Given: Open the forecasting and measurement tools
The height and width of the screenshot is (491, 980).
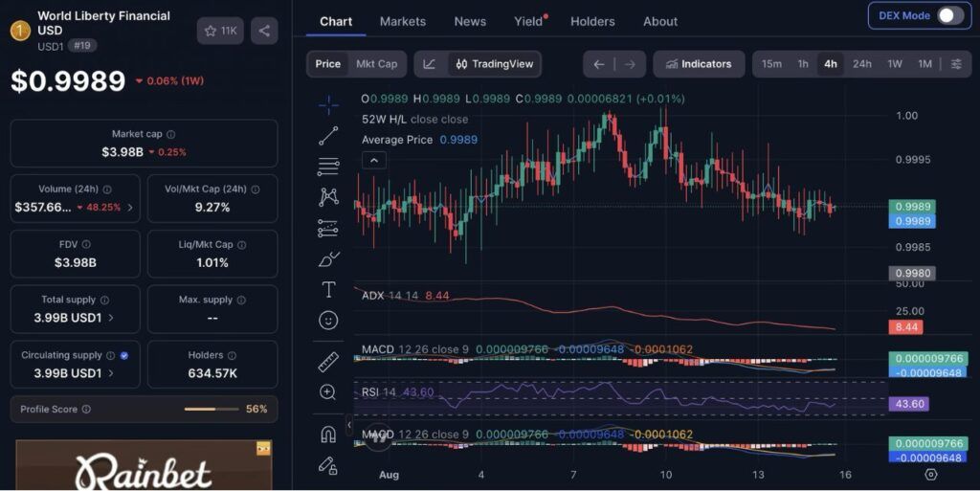Looking at the screenshot, I should pyautogui.click(x=329, y=228).
